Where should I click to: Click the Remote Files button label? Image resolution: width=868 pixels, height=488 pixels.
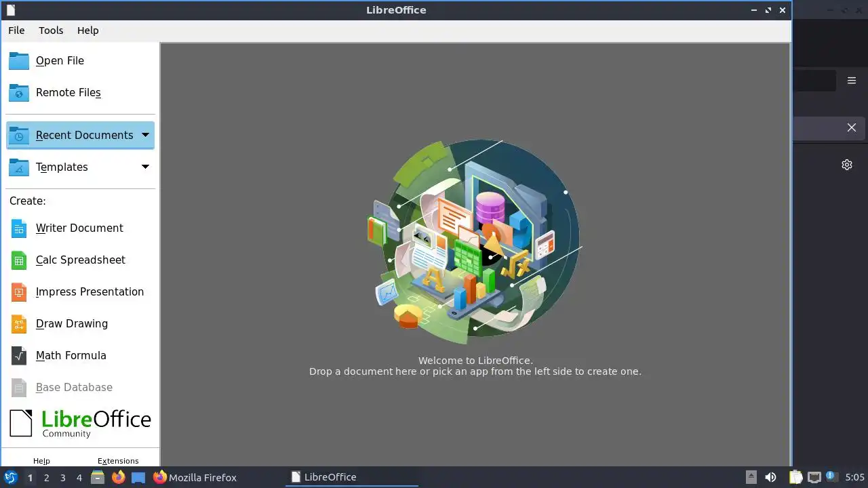point(68,93)
